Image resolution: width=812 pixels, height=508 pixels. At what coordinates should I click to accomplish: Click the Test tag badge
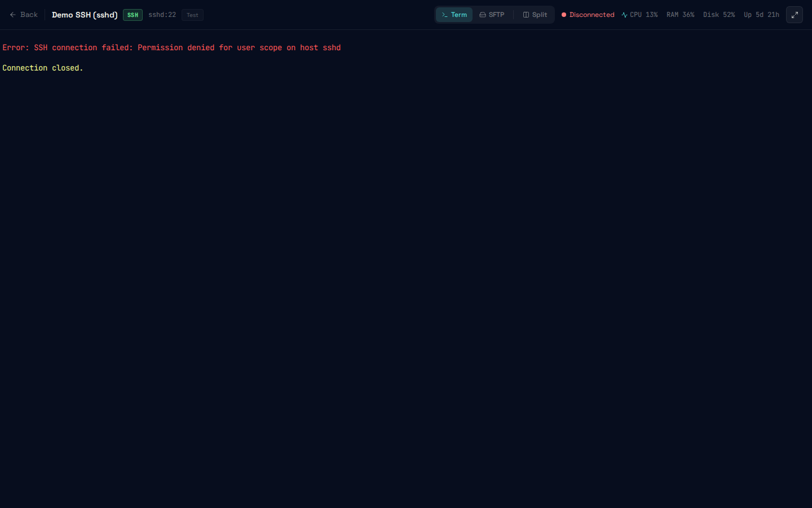(x=192, y=15)
